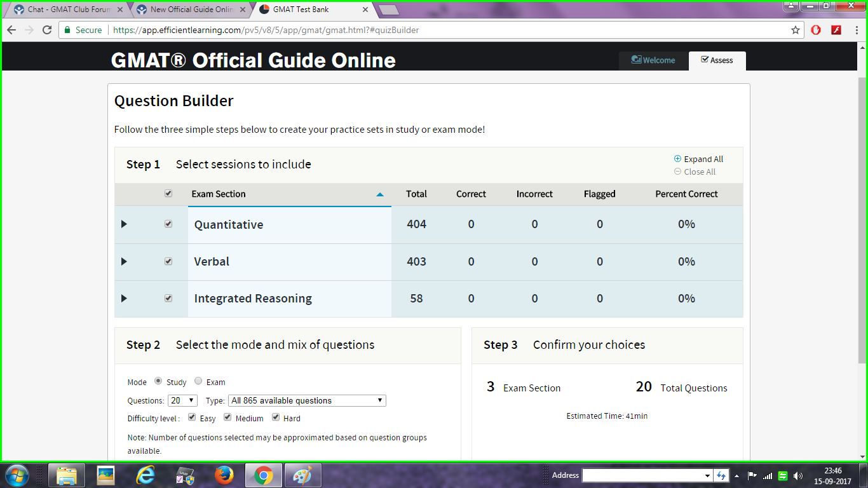Toggle the Medium difficulty checkbox

click(x=227, y=417)
